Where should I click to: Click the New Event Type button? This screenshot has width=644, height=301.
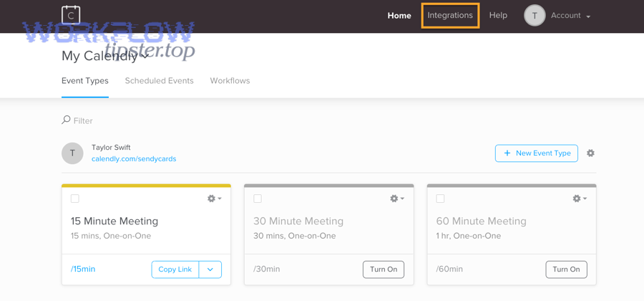537,153
